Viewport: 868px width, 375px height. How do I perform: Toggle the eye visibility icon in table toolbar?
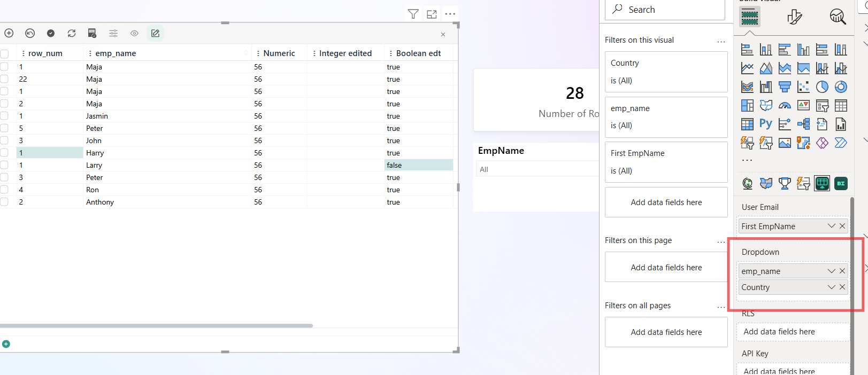(134, 33)
